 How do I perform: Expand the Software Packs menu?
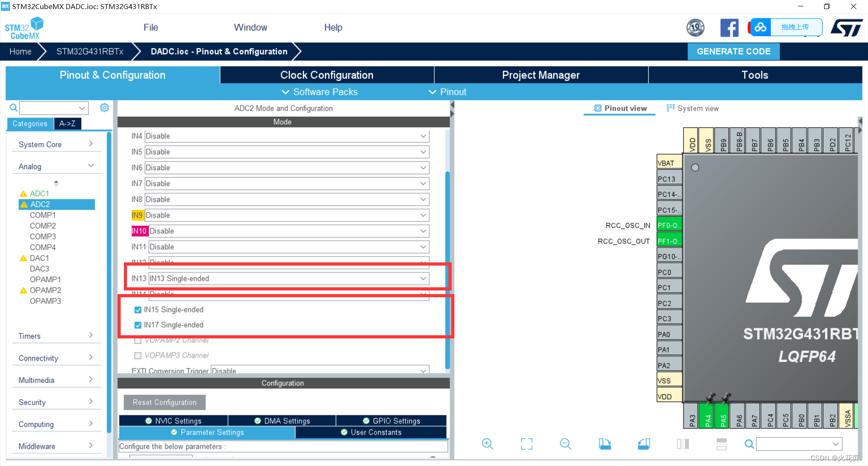click(320, 92)
